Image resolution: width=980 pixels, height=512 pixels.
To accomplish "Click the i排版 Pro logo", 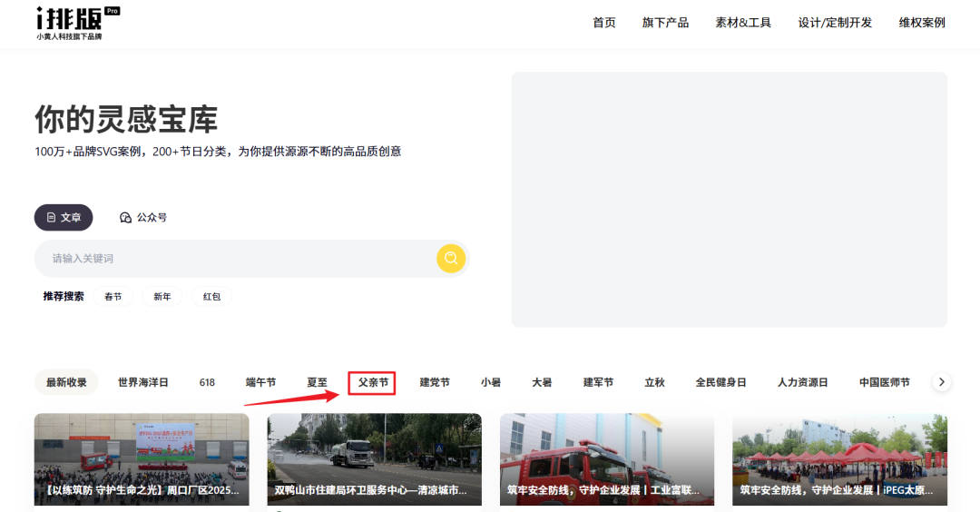I will [77, 23].
